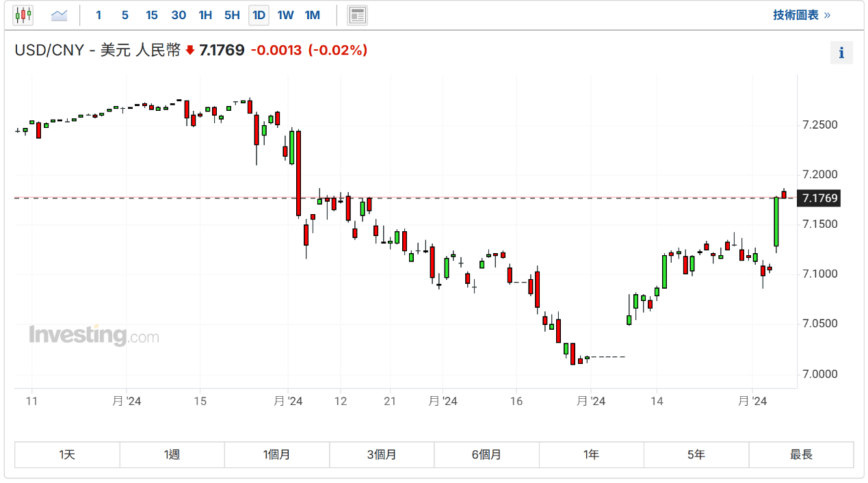Choose the 5-minute interval
Screen dimensions: 868x483
tap(124, 15)
